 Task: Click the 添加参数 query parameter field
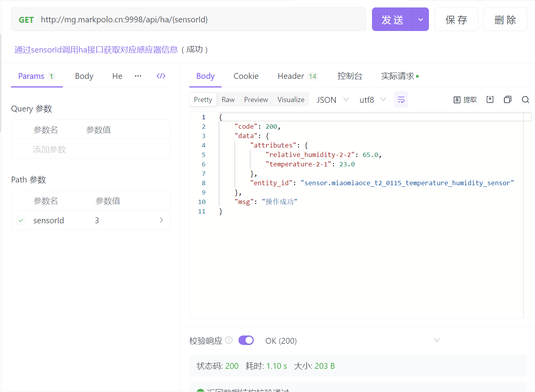pyautogui.click(x=49, y=150)
